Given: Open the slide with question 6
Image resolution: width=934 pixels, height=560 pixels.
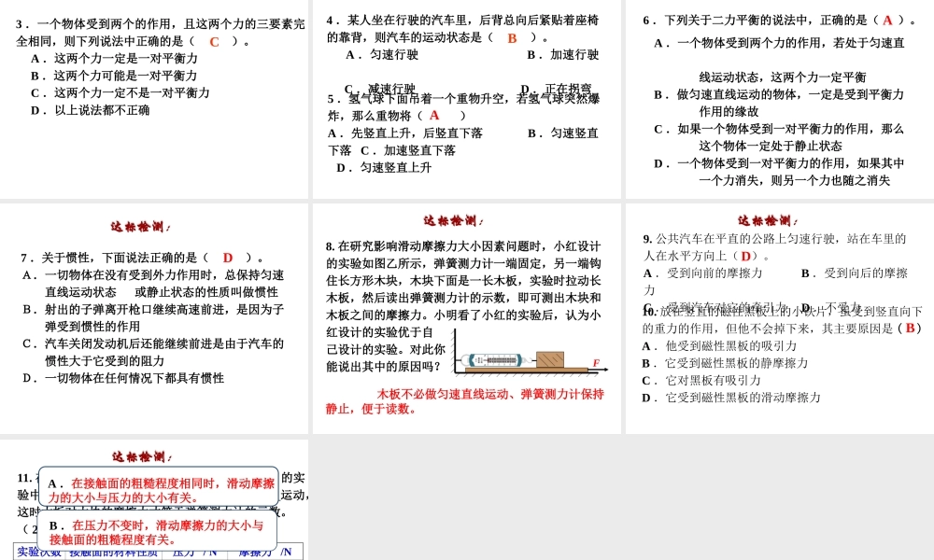Looking at the screenshot, I should 780,99.
